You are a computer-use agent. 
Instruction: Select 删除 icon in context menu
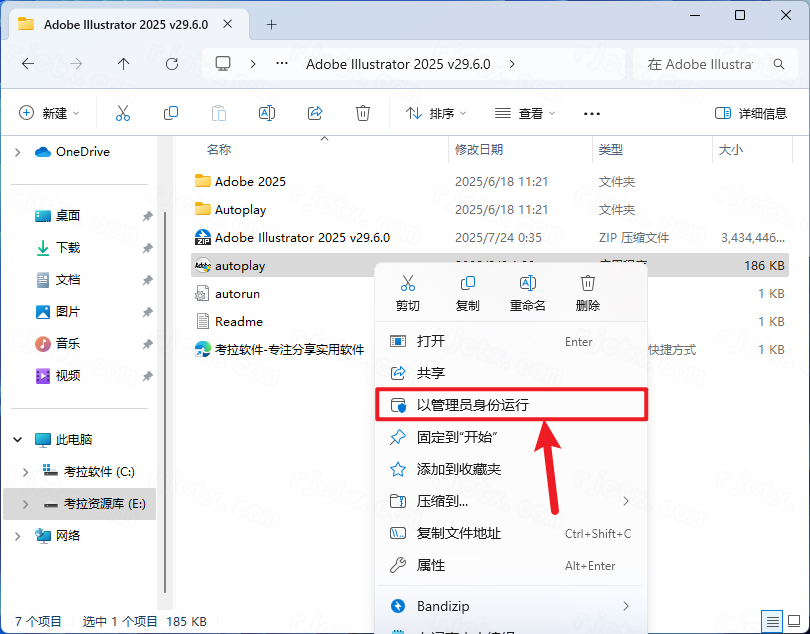click(x=587, y=283)
